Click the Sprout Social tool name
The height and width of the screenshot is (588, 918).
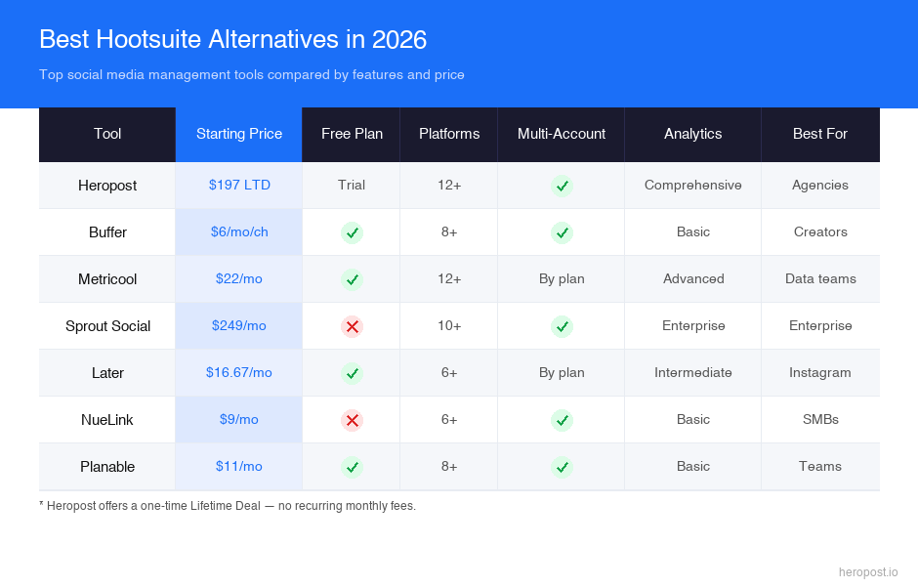tap(107, 326)
